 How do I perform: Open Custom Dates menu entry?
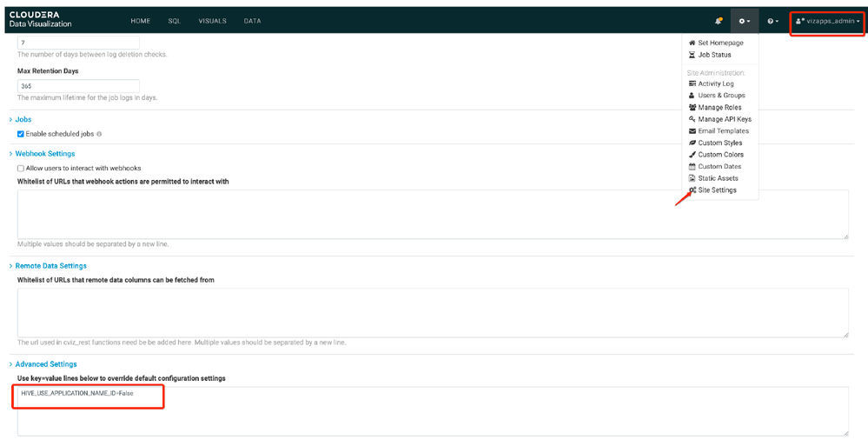click(x=720, y=166)
